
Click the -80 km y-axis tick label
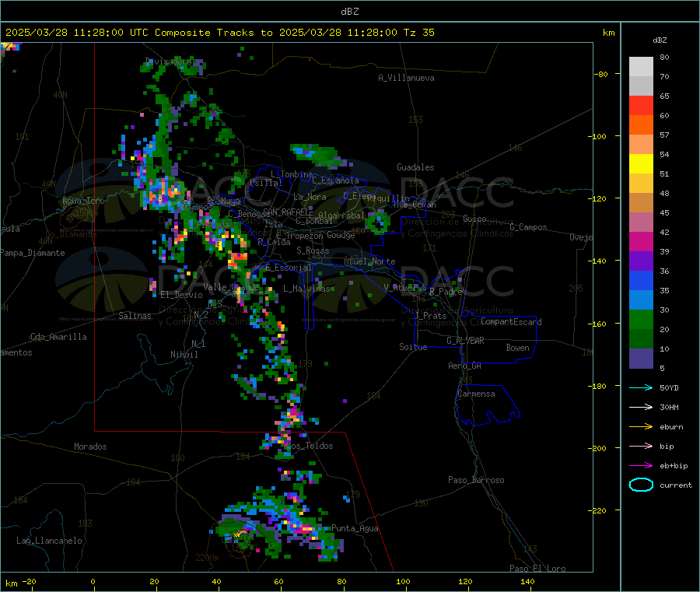coord(601,74)
